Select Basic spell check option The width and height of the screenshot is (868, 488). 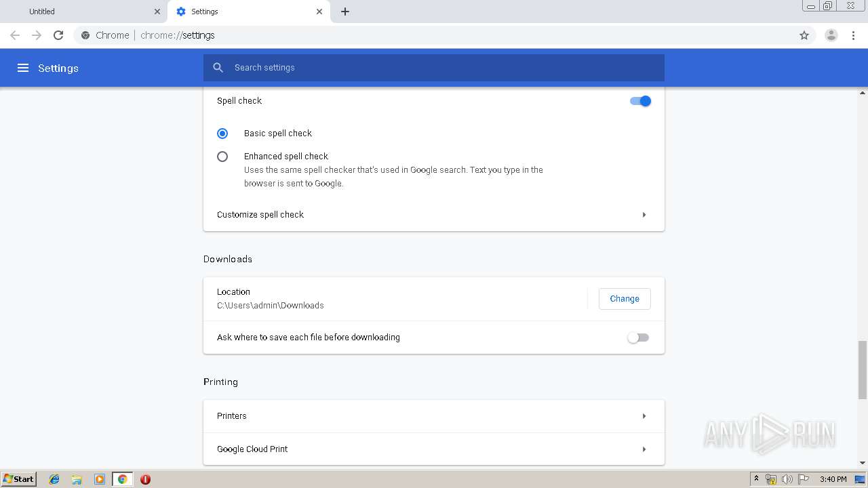pos(222,134)
